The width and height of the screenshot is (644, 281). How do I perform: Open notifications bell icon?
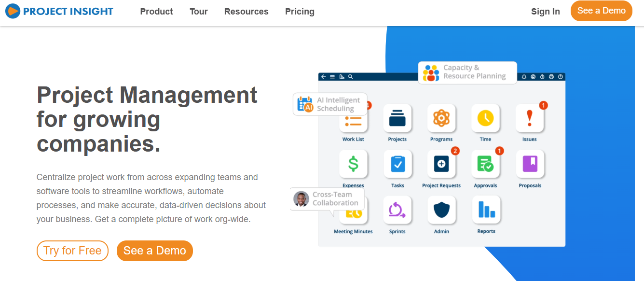[x=524, y=77]
